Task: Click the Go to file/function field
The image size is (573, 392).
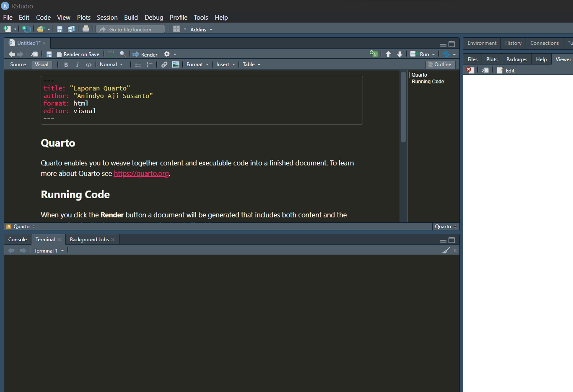Action: tap(131, 29)
